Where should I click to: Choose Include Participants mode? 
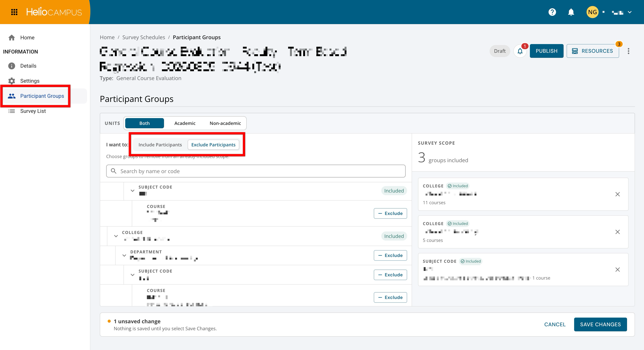(160, 145)
